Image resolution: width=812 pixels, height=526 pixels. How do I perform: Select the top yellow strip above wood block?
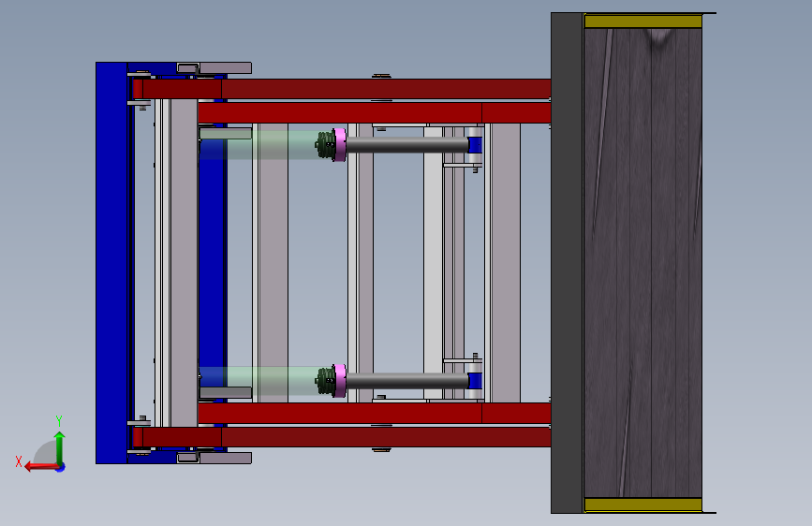point(643,21)
